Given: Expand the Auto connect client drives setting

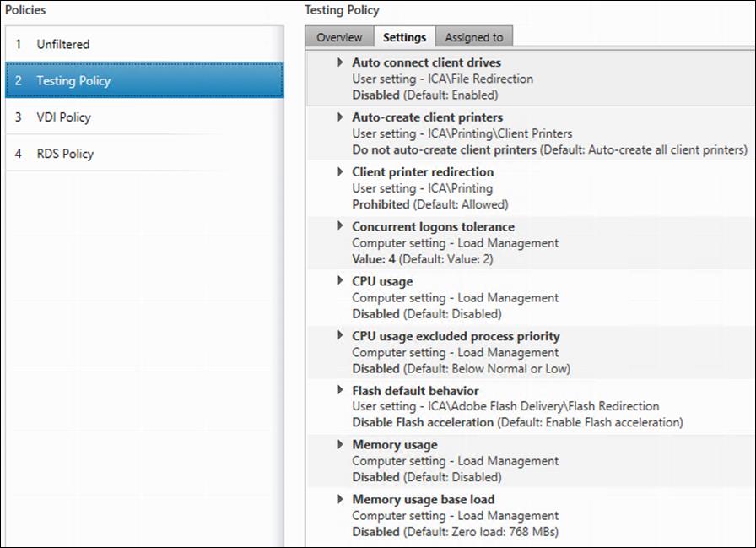Looking at the screenshot, I should [x=341, y=62].
